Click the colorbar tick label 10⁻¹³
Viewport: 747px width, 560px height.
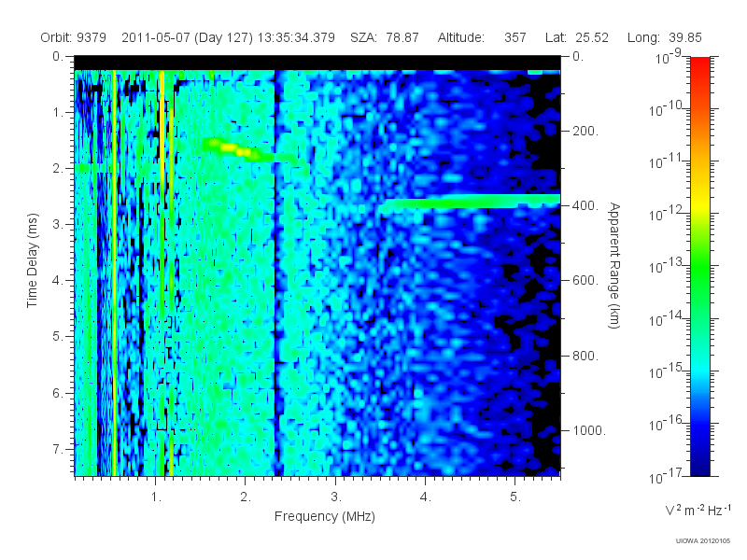click(666, 266)
